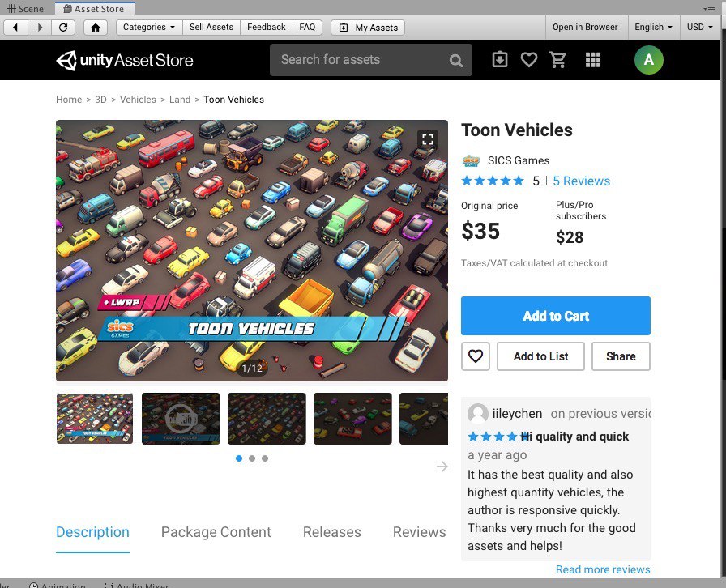Select the third preview thumbnail
The image size is (726, 588).
pyautogui.click(x=267, y=419)
